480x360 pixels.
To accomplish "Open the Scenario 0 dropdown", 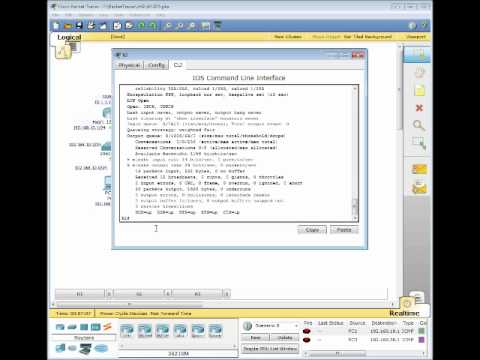I will 277,325.
